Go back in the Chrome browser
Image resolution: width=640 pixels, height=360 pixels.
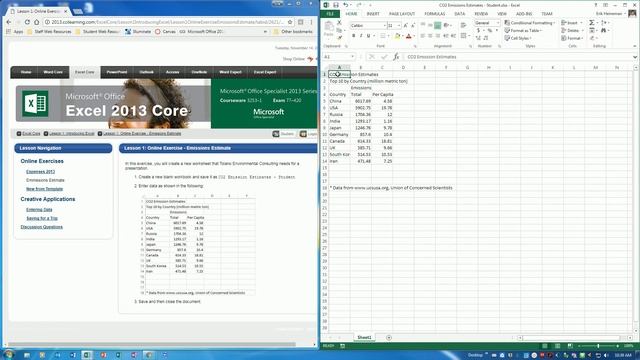point(9,22)
